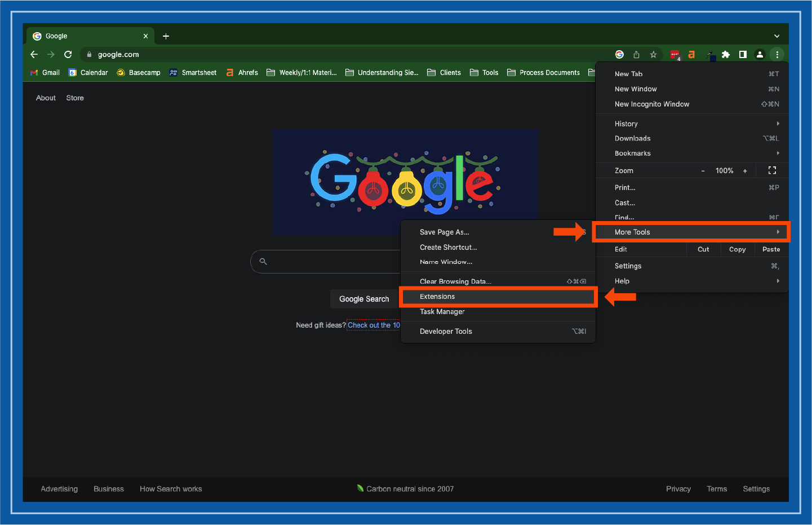Viewport: 812px width, 525px height.
Task: Bookmark this page with the star icon
Action: (x=653, y=55)
